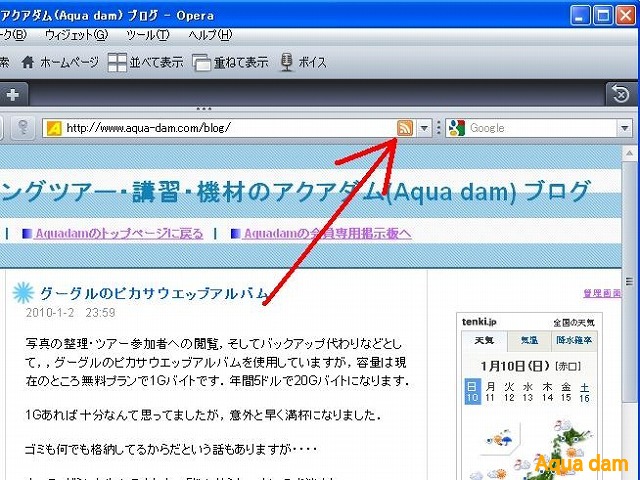Maximize the Opera window
The image size is (640, 480).
[x=603, y=16]
